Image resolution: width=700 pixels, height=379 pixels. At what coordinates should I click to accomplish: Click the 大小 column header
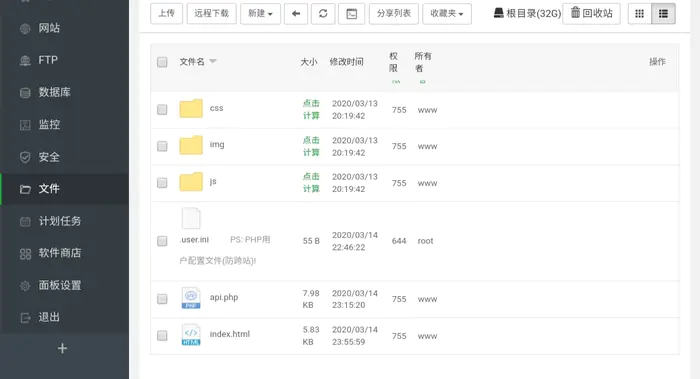(x=308, y=62)
